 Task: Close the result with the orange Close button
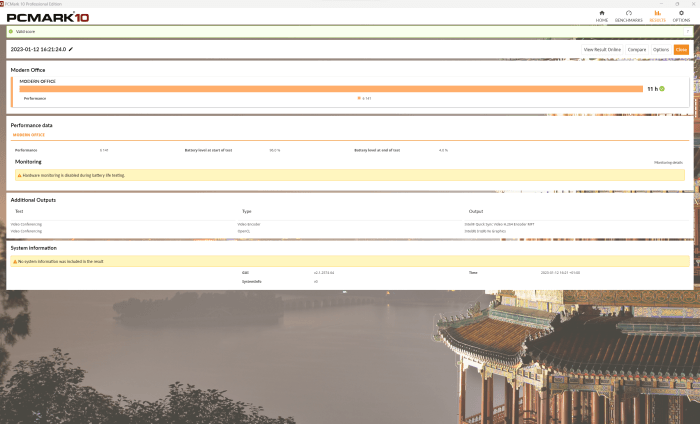[681, 50]
